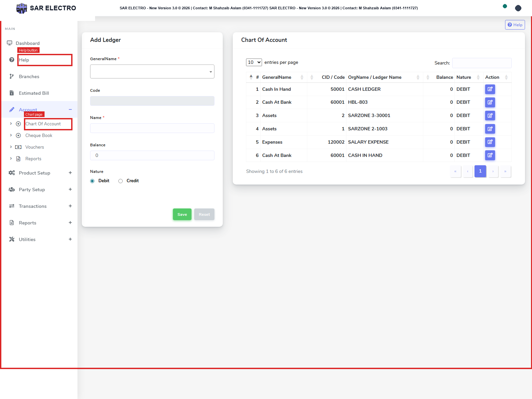Viewport: 532px width, 399px height.
Task: Expand the Utilities menu
Action: click(70, 239)
